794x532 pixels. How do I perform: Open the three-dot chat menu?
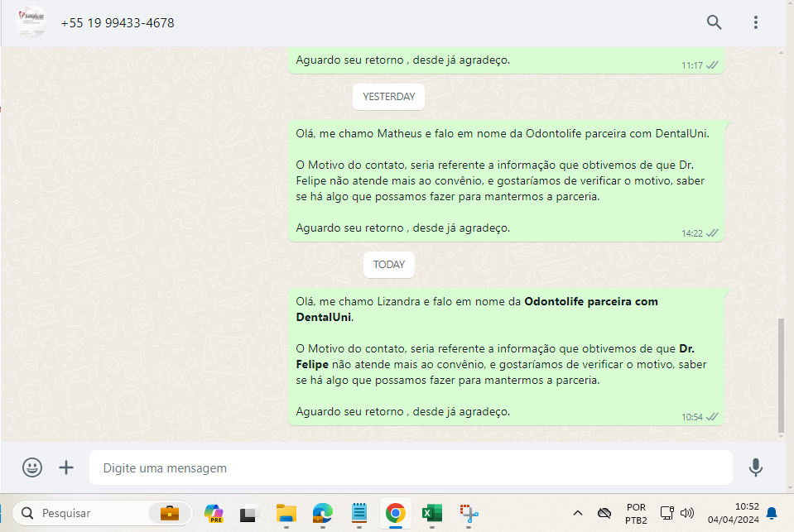coord(756,22)
